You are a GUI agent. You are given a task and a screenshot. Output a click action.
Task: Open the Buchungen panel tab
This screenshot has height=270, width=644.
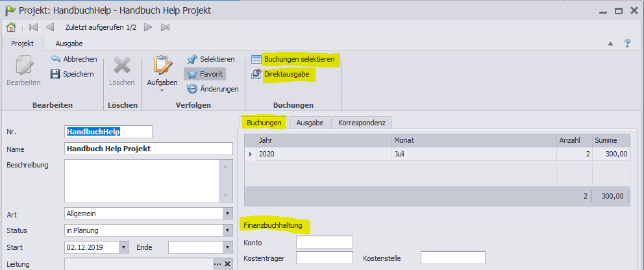click(264, 122)
